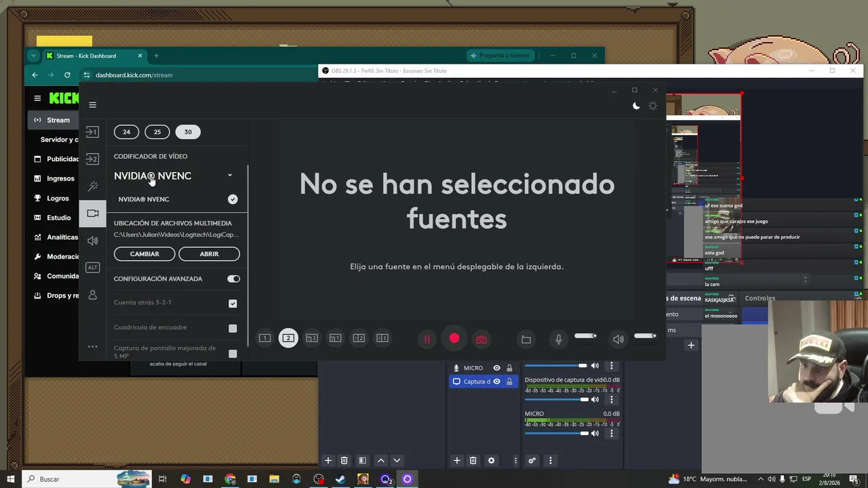Image resolution: width=868 pixels, height=488 pixels.
Task: Open Logi Capture hamburger menu
Action: click(93, 105)
